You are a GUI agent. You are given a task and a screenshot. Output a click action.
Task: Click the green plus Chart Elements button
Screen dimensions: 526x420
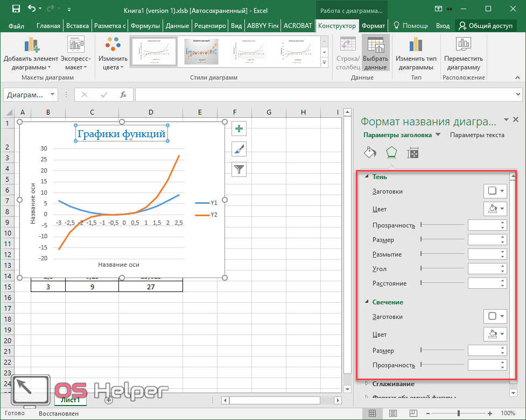[239, 129]
